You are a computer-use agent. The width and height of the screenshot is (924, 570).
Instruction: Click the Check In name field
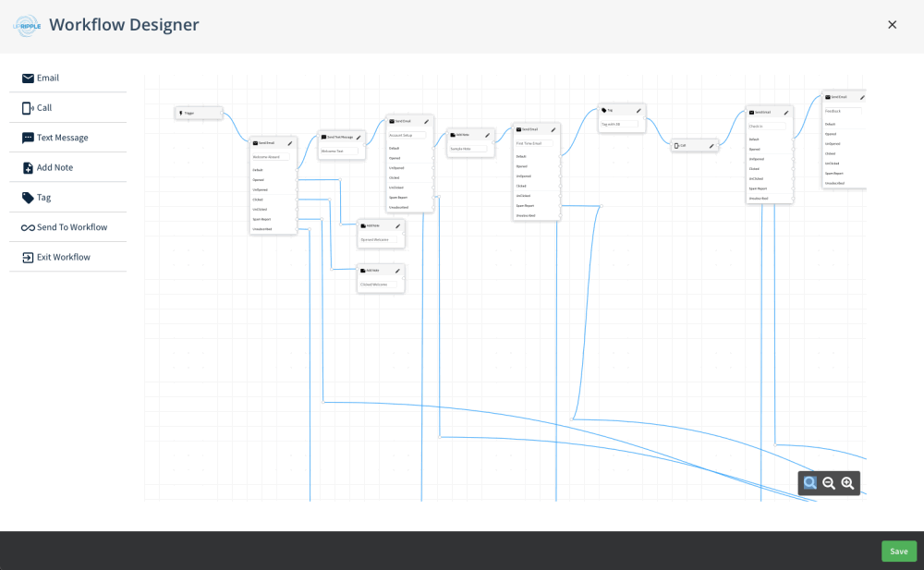coord(767,127)
